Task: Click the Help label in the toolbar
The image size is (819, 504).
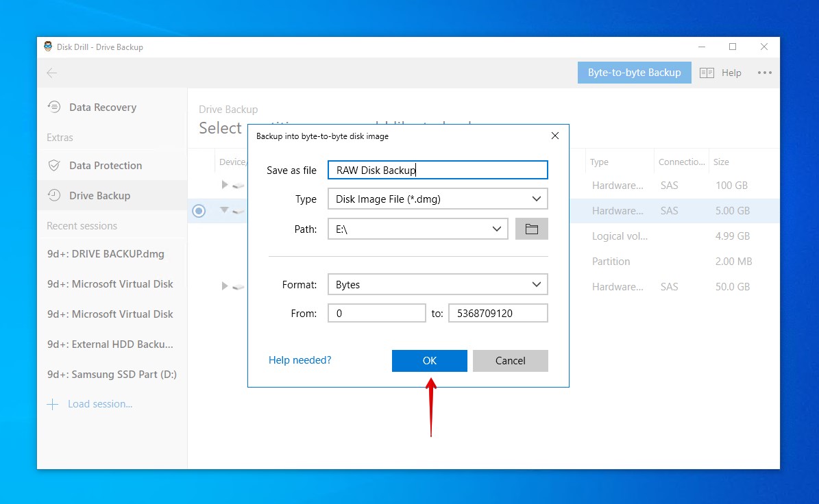Action: point(731,73)
